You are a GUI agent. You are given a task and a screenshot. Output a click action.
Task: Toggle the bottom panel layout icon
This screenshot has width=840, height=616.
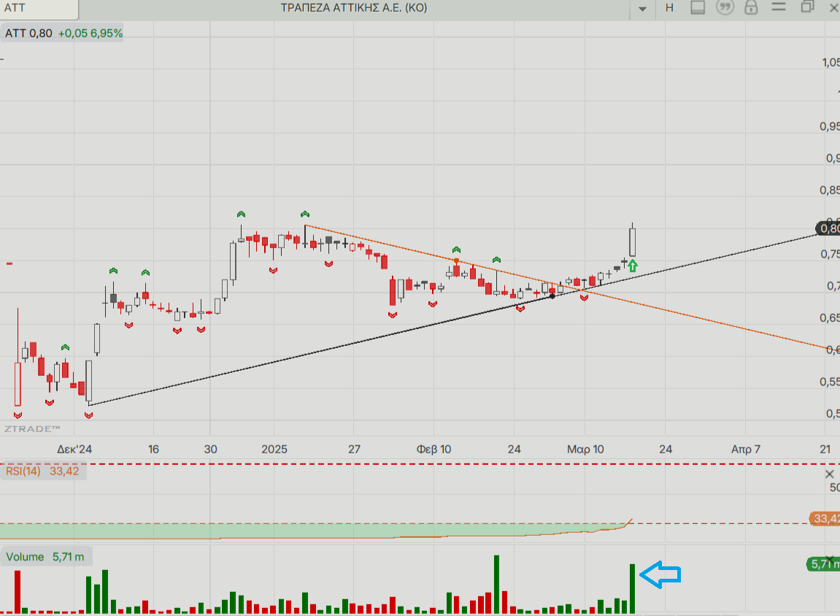[697, 8]
